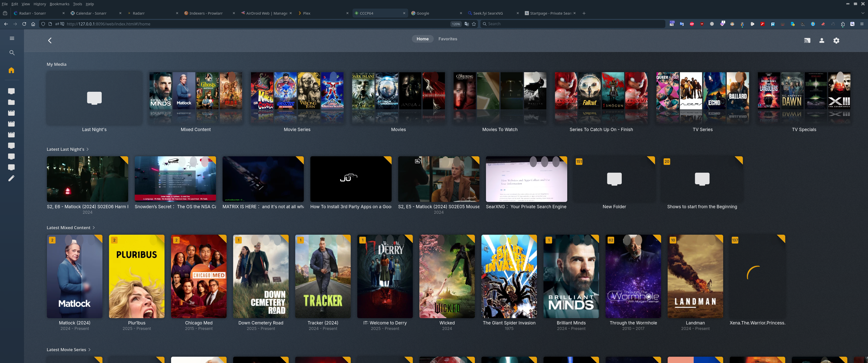Screen dimensions: 868x363
Task: Open the settings gear in the header
Action: [836, 40]
